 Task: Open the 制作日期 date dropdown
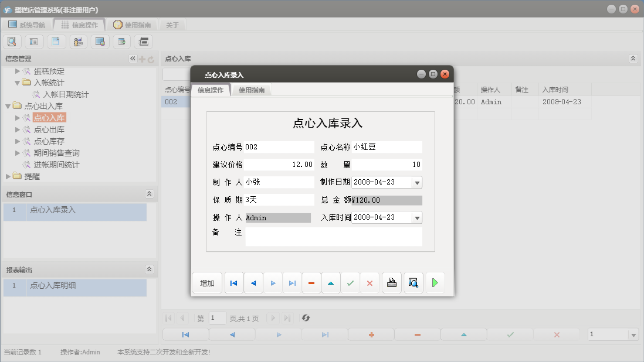(x=417, y=181)
